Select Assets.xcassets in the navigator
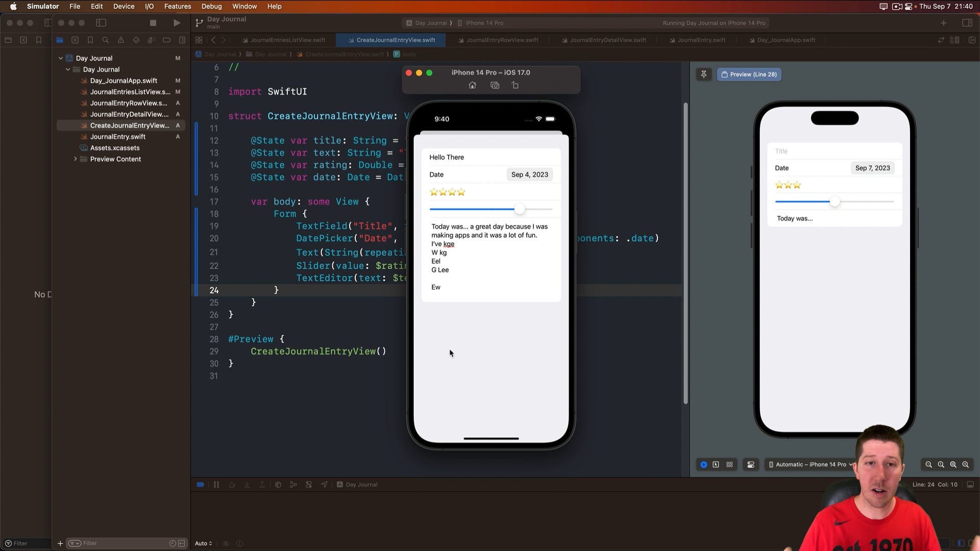The image size is (980, 551). click(115, 148)
